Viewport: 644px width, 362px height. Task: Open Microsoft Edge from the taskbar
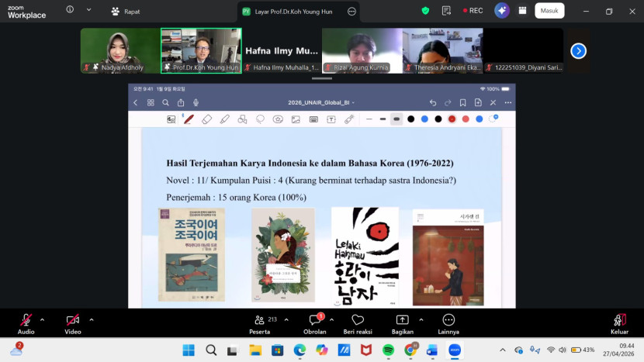click(x=299, y=350)
